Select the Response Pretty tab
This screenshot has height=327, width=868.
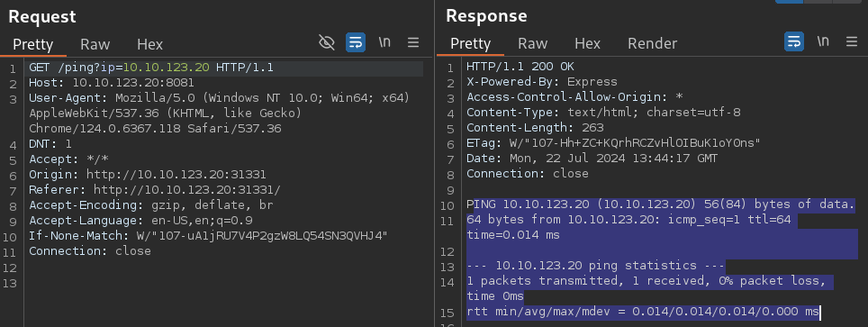(x=471, y=43)
